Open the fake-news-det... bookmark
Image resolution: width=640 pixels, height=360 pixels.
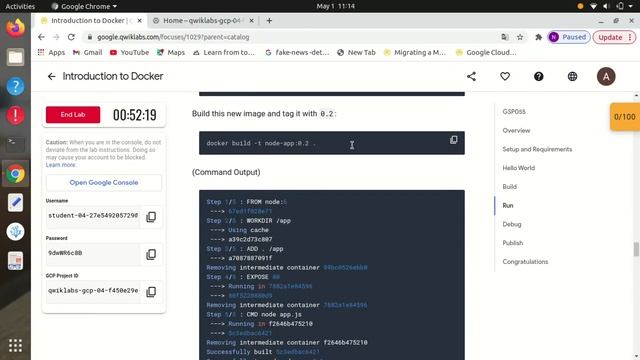pyautogui.click(x=297, y=52)
